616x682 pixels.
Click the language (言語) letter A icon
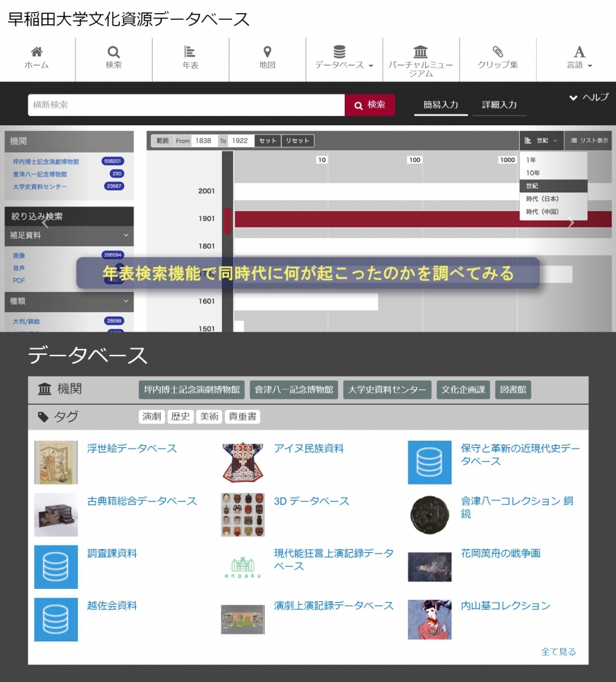(579, 52)
